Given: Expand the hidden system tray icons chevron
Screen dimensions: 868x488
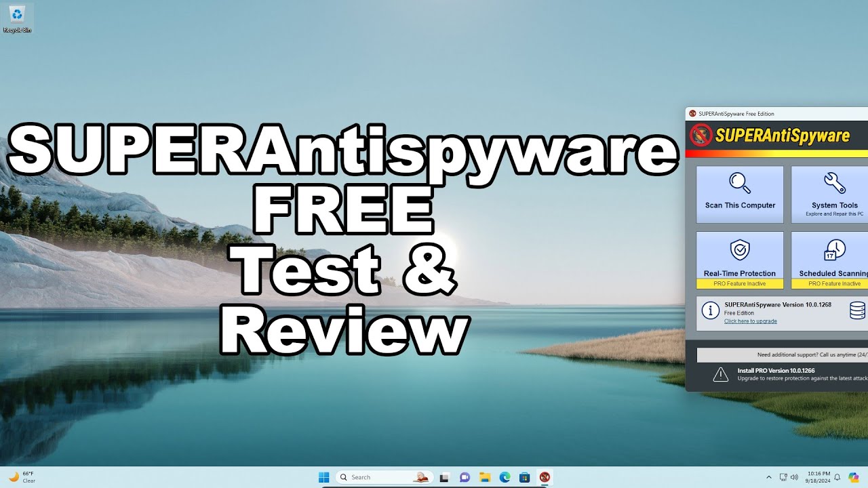Looking at the screenshot, I should point(768,477).
